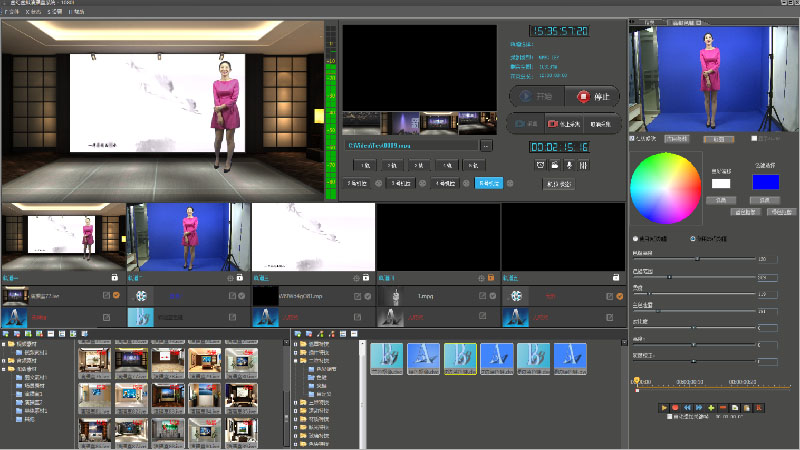Toggle the grey check circle in 1.mpg row
800x450 pixels.
[492, 296]
